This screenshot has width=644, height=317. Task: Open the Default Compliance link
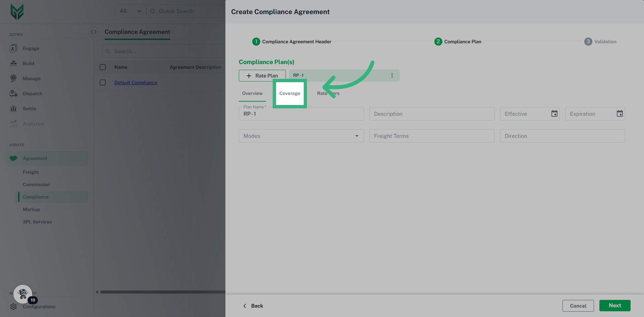tap(136, 83)
